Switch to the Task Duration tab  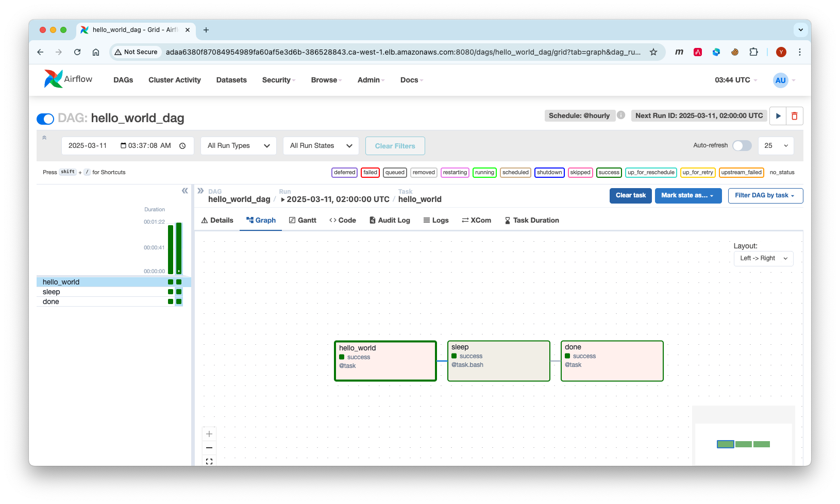tap(532, 220)
